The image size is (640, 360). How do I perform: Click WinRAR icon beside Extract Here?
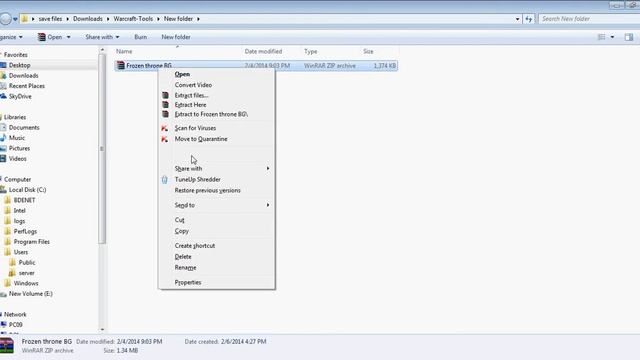(x=165, y=104)
